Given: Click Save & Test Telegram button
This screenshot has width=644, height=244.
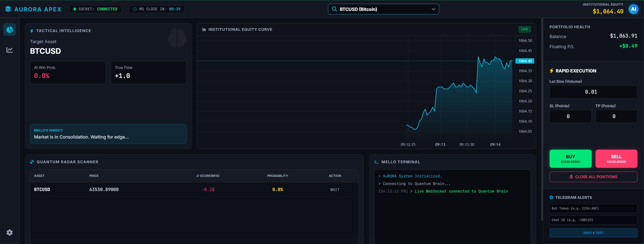Looking at the screenshot, I should (x=593, y=233).
